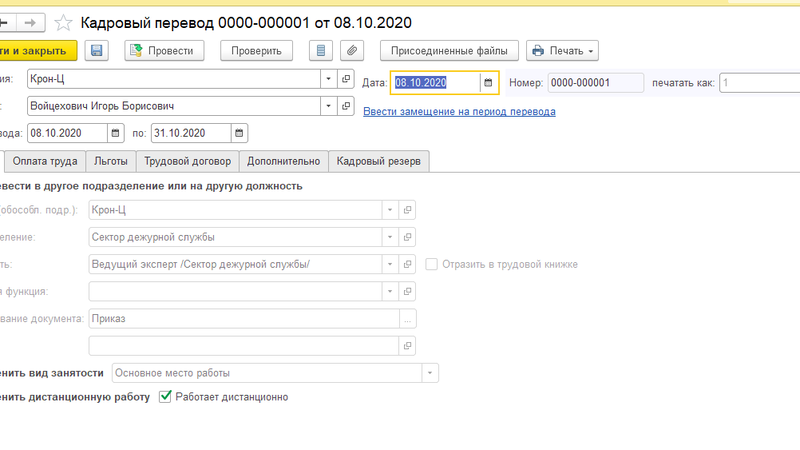Open calendar picker for Дата field
The image size is (800, 450).
pyautogui.click(x=488, y=82)
